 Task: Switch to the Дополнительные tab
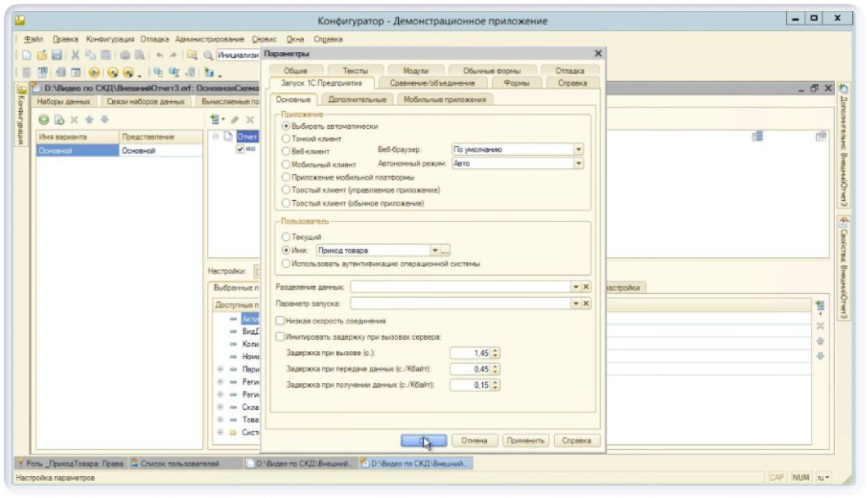[356, 100]
